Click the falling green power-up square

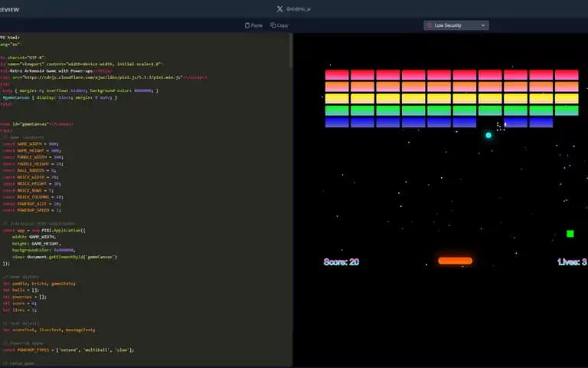click(570, 234)
